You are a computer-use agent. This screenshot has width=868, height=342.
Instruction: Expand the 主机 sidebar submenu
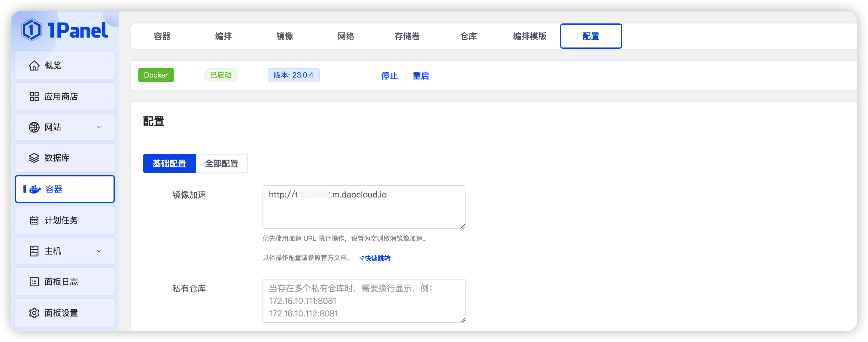point(99,251)
